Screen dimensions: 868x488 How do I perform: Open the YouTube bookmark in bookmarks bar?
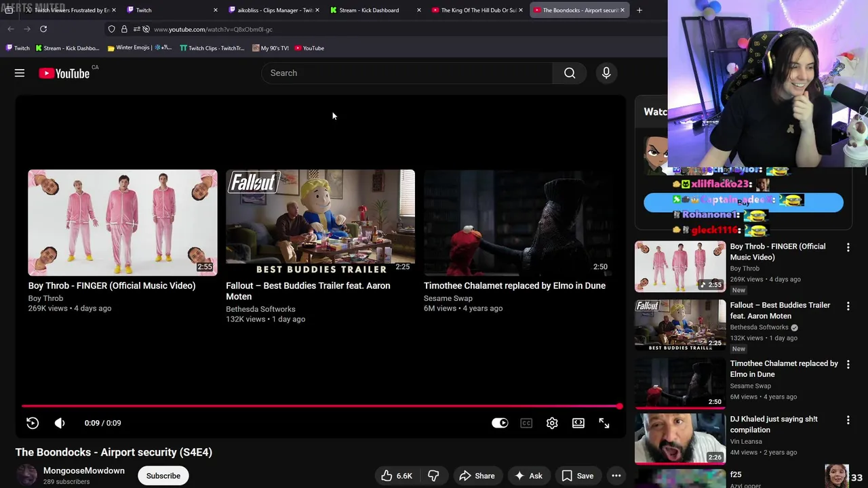(x=309, y=48)
